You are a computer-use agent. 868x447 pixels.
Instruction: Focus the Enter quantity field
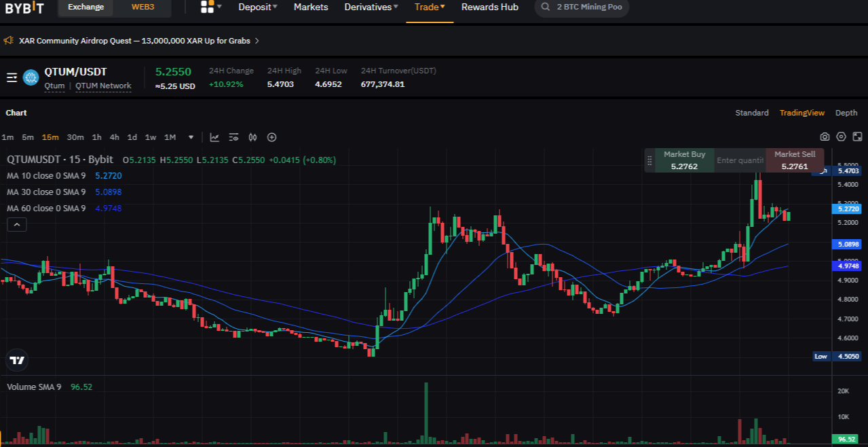(x=740, y=160)
